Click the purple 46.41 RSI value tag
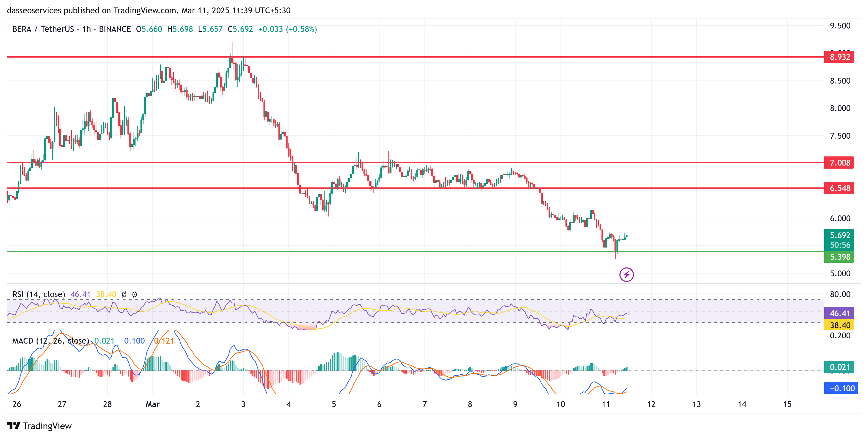The width and height of the screenshot is (868, 438). (839, 313)
